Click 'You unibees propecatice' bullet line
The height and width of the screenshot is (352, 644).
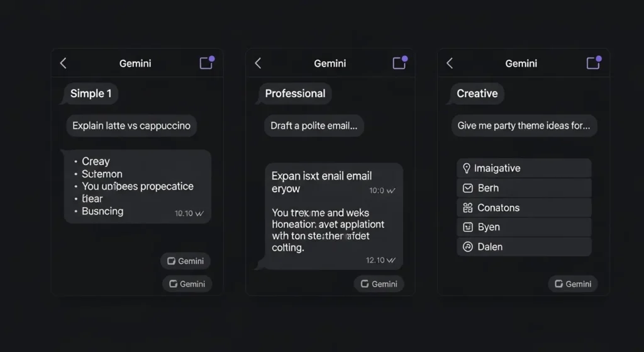coord(138,186)
